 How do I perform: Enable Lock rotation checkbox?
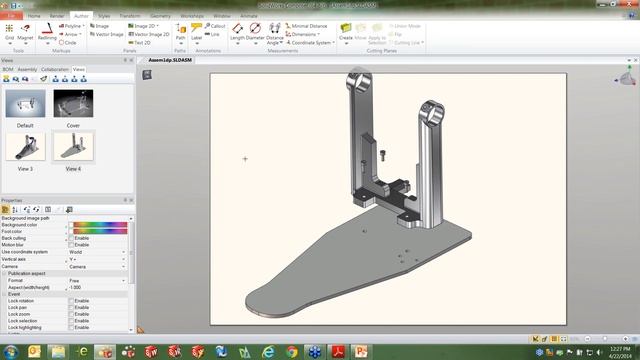[x=71, y=301]
